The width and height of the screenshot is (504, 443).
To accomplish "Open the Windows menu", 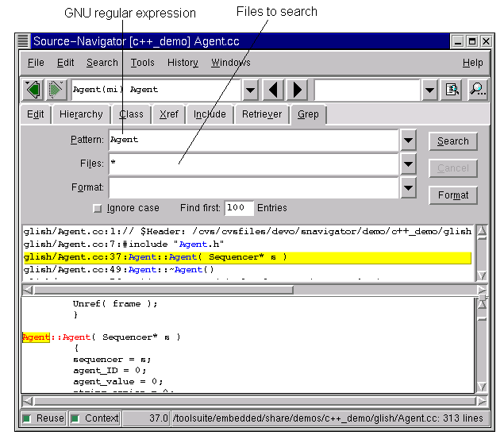I will [231, 63].
